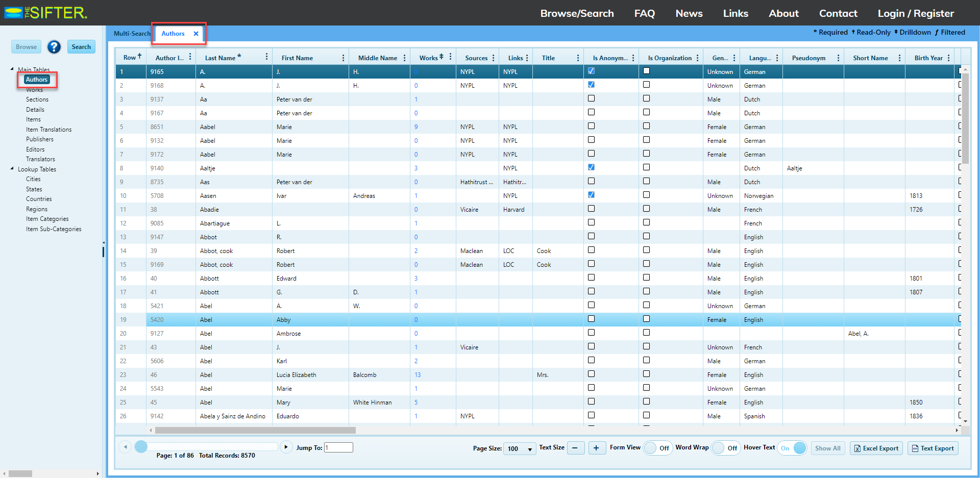Viewport: 980px width, 478px height.
Task: Open the Last Name column menu icon
Action: [266, 57]
